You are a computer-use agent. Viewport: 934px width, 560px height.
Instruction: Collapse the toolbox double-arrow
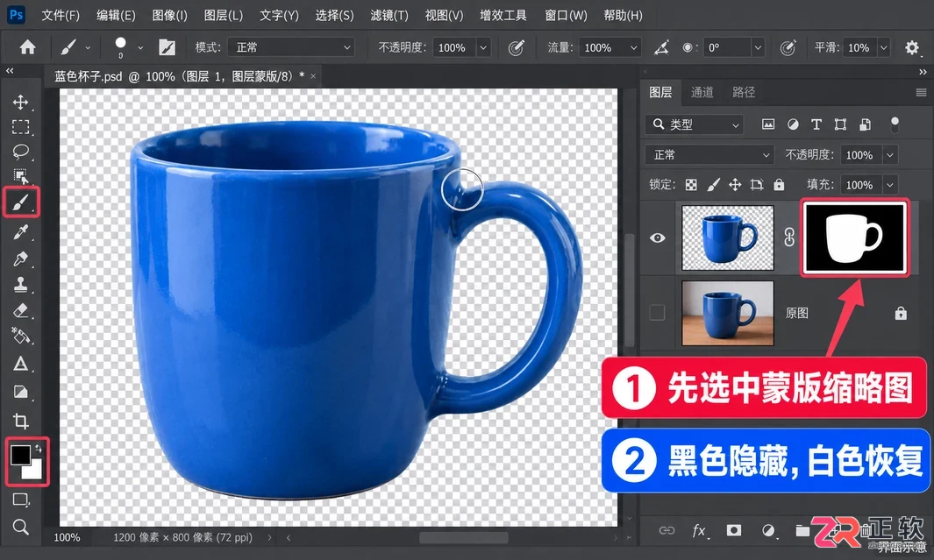click(10, 71)
